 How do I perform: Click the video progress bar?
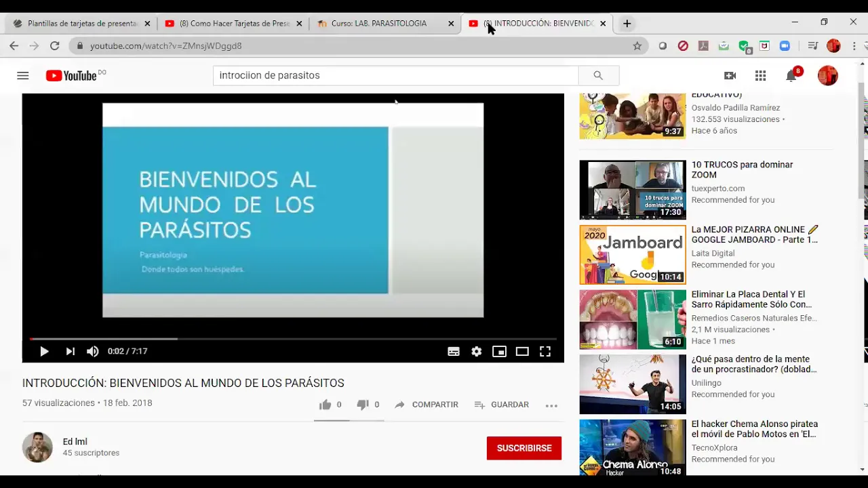(293, 338)
